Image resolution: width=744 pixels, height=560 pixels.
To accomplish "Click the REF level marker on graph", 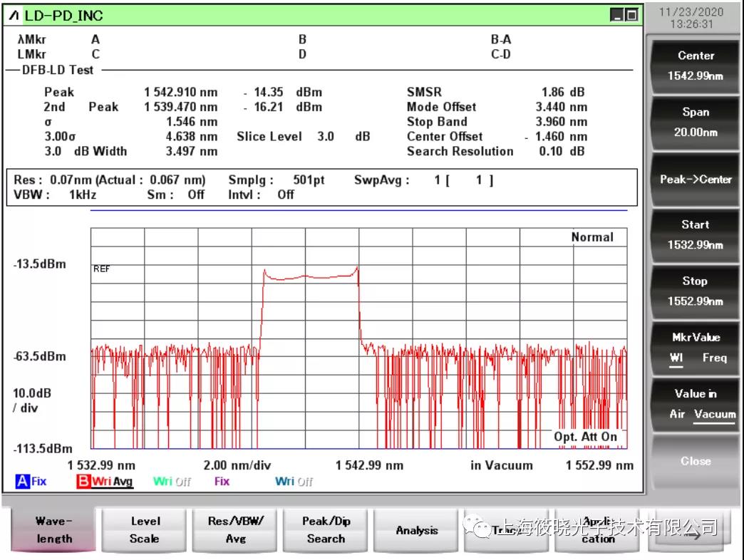I will point(101,269).
